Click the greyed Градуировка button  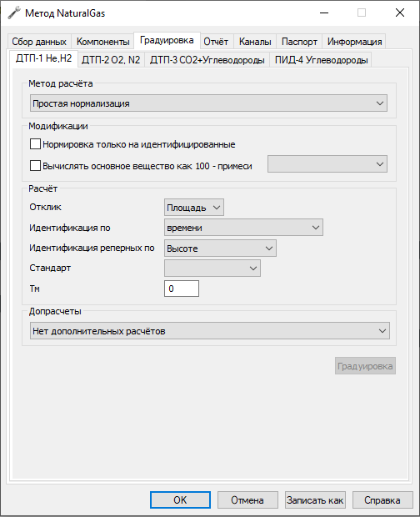pyautogui.click(x=365, y=366)
